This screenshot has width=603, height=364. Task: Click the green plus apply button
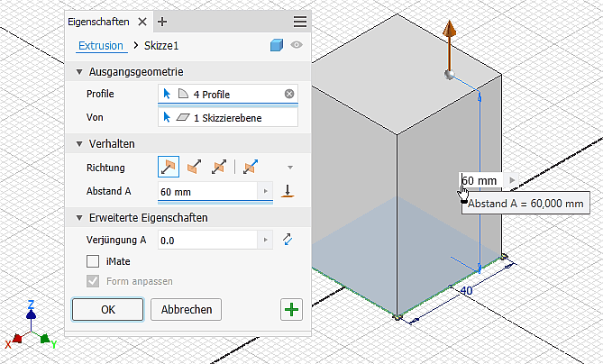tap(291, 309)
